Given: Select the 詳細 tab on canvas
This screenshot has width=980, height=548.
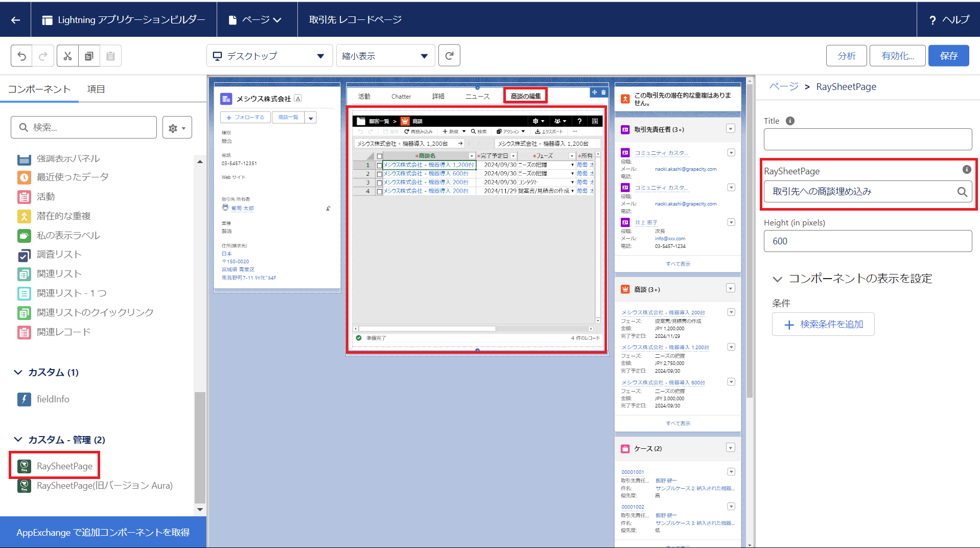Looking at the screenshot, I should click(x=438, y=96).
